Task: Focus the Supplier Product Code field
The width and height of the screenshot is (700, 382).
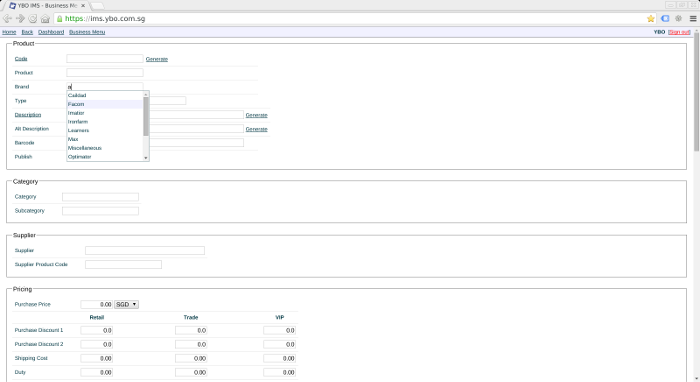Action: point(124,265)
